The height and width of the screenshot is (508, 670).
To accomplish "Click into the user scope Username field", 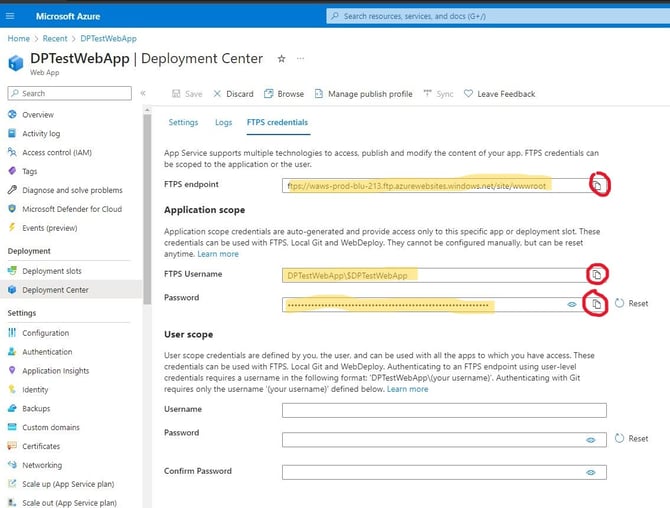I will click(444, 410).
